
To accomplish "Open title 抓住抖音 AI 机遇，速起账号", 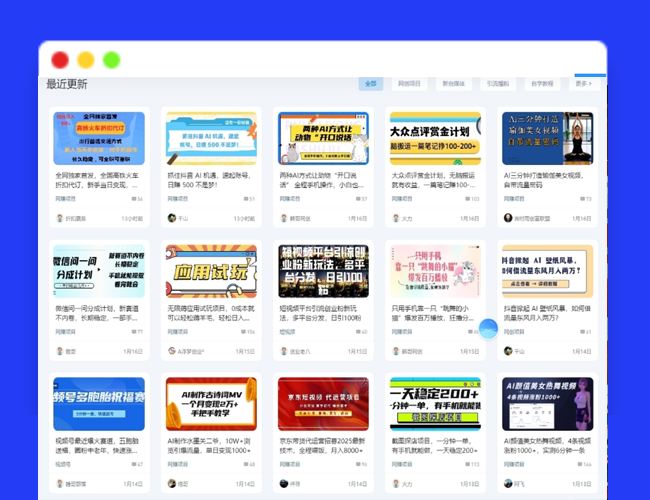I will pos(209,180).
